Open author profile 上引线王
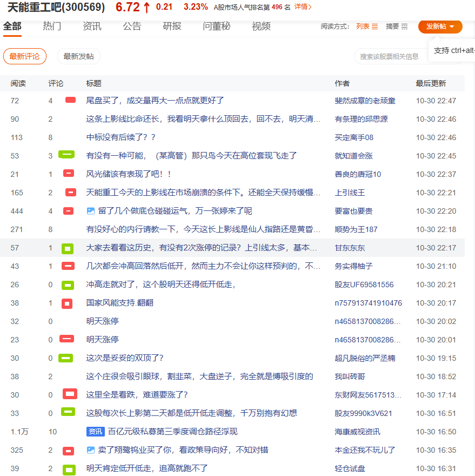The width and height of the screenshot is (475, 476). point(350,193)
